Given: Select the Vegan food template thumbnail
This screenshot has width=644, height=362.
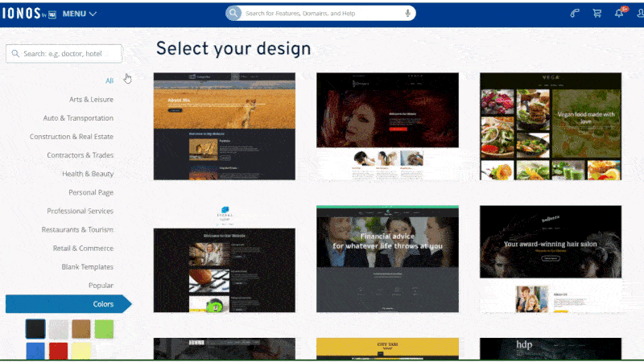Looking at the screenshot, I should point(551,126).
